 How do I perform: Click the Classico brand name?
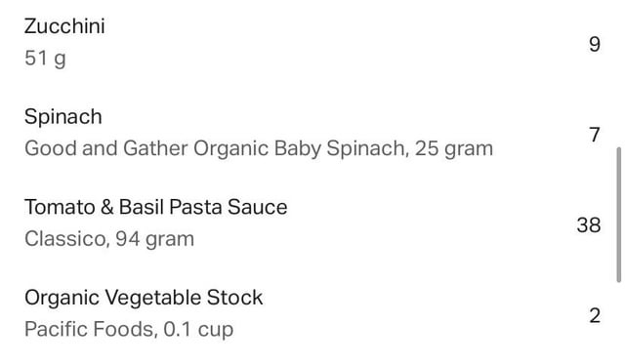65,239
